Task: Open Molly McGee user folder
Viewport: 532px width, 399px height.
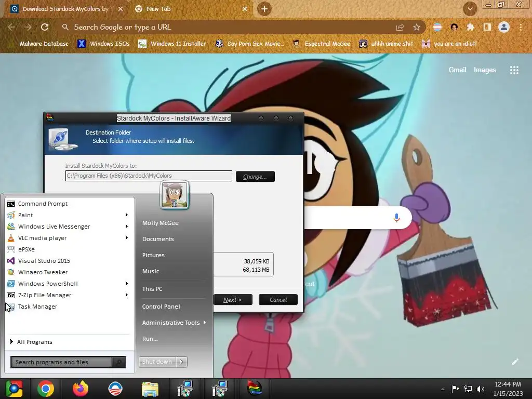Action: pos(161,223)
